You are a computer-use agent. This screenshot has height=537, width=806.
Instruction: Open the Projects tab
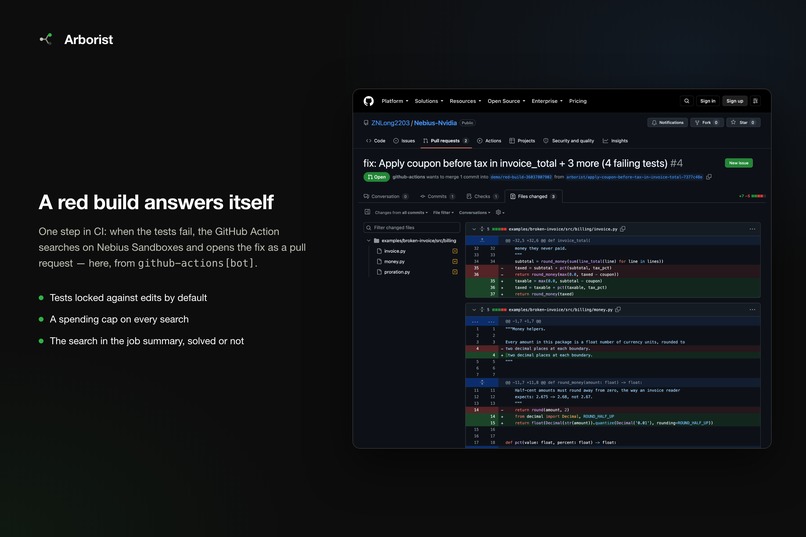[522, 141]
